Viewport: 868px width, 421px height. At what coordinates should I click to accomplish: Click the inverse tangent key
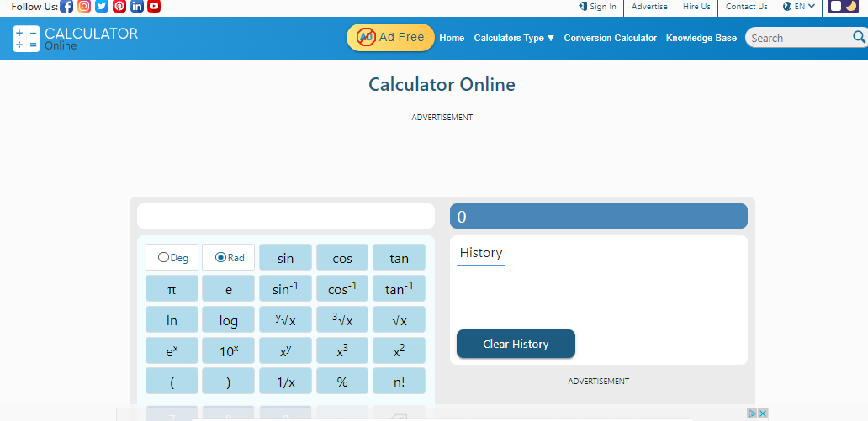click(x=400, y=288)
